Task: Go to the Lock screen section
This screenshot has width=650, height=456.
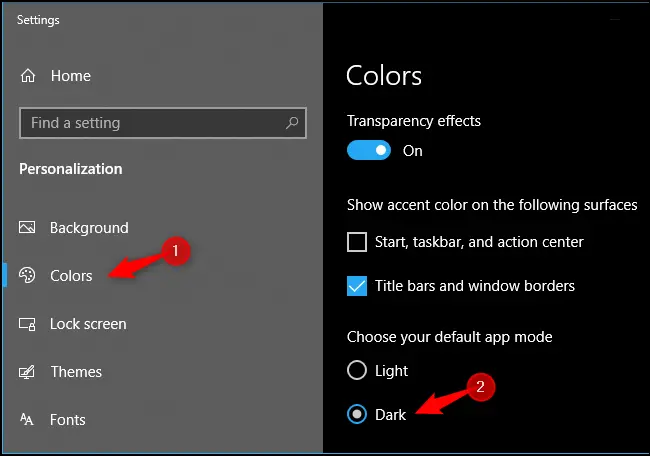Action: tap(88, 324)
